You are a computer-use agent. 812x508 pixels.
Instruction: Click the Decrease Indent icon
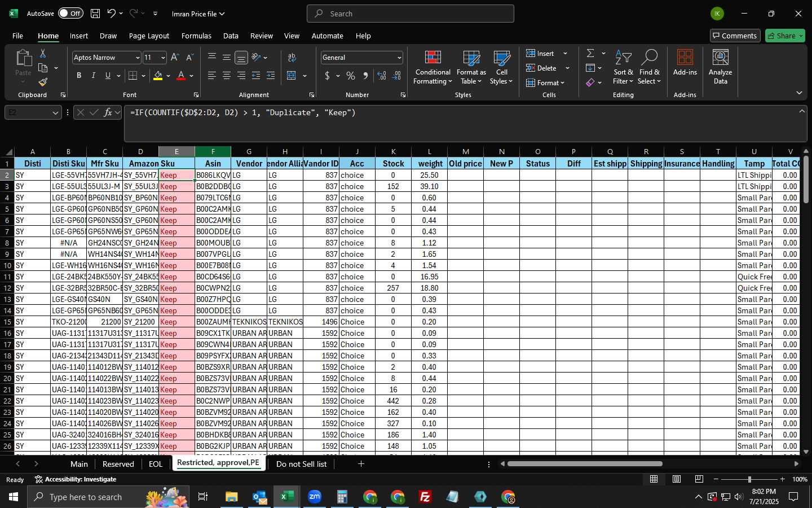pos(256,76)
